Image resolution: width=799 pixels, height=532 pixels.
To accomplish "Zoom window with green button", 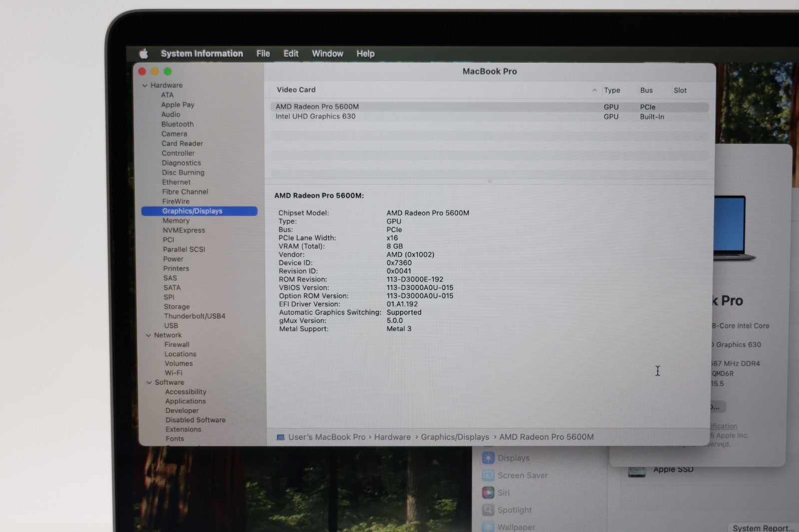I will tap(168, 72).
